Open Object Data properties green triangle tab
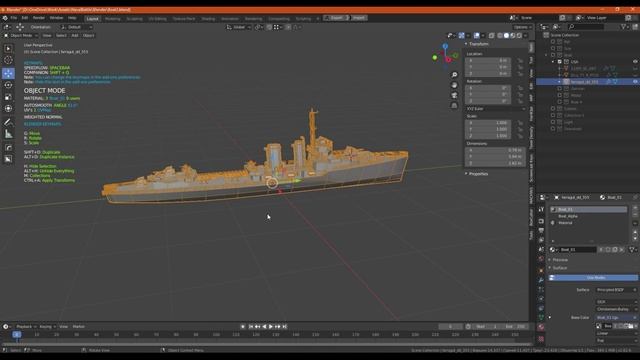This screenshot has height=360, width=640. click(x=541, y=318)
